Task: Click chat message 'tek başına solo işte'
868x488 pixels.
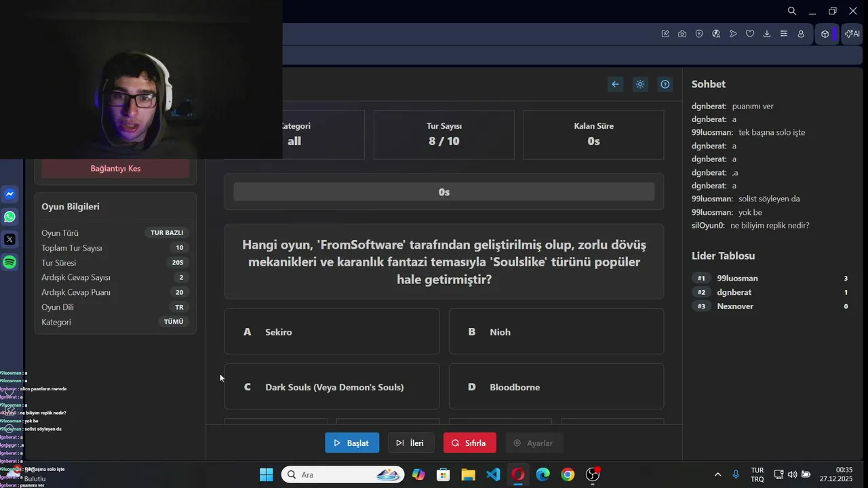Action: 772,132
